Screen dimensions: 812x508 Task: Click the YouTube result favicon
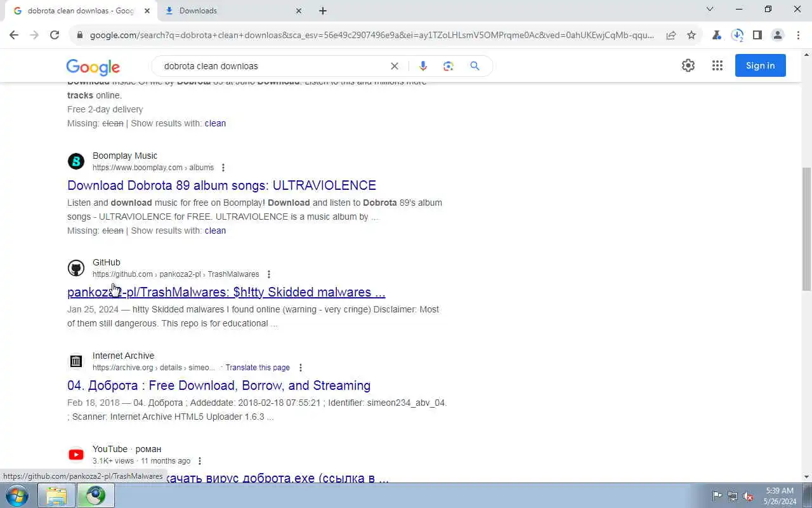coord(76,455)
